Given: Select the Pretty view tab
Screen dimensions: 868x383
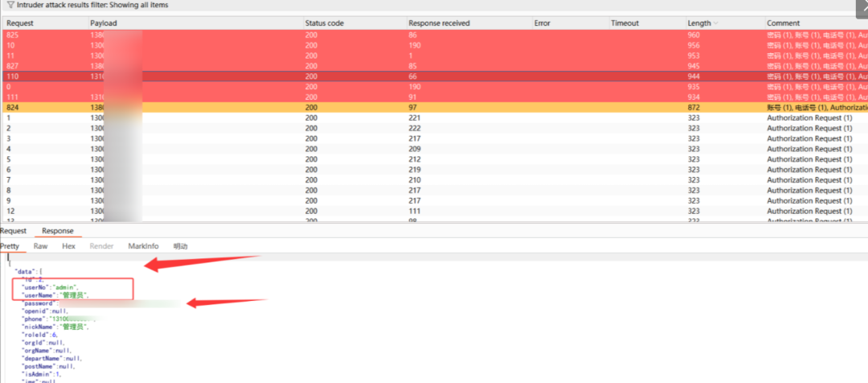Looking at the screenshot, I should 10,246.
